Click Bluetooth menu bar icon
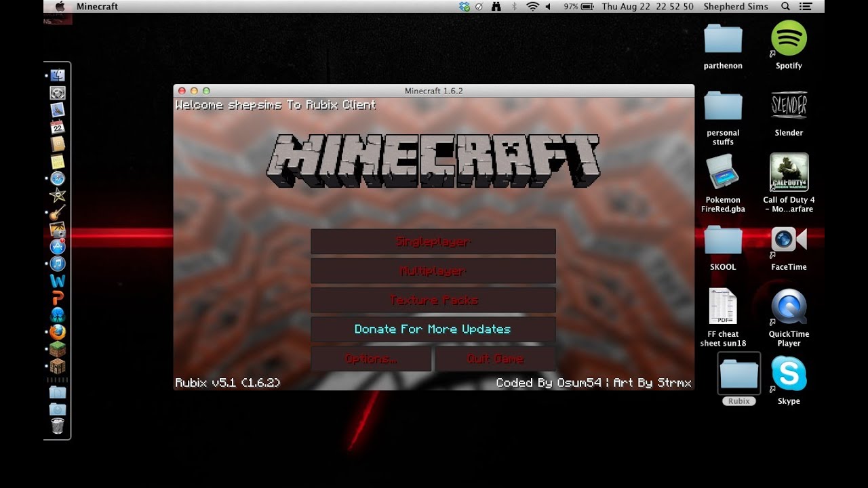This screenshot has width=868, height=488. point(514,7)
